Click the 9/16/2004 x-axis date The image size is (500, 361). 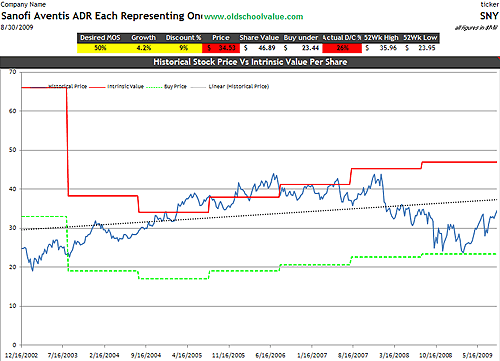point(145,355)
